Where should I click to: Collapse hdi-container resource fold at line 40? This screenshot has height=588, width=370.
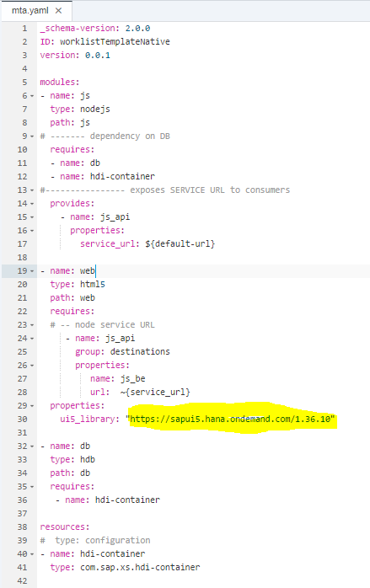click(x=32, y=554)
